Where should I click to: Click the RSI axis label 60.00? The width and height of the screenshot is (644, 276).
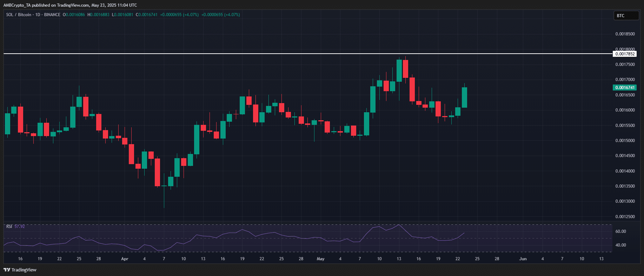click(x=621, y=231)
